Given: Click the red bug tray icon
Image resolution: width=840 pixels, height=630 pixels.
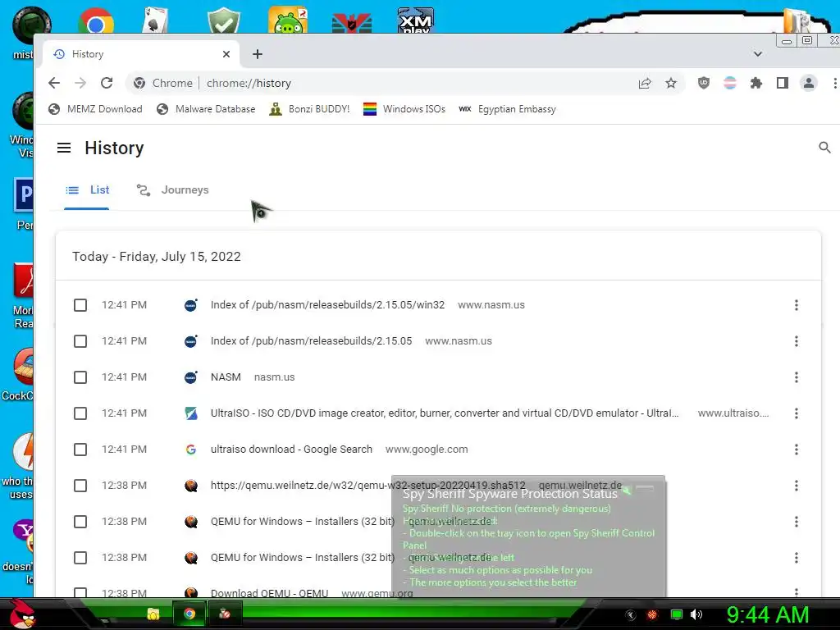Looking at the screenshot, I should 652,614.
